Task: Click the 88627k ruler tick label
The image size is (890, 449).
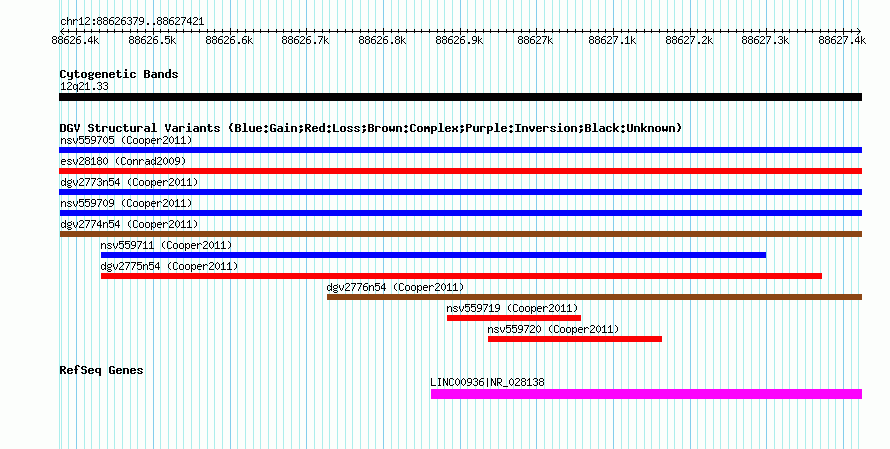Action: point(535,41)
